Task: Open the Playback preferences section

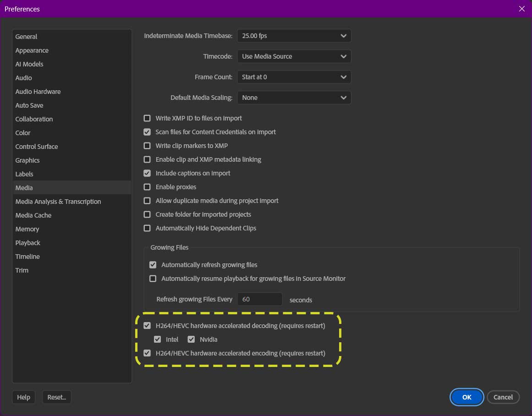Action: click(x=28, y=243)
